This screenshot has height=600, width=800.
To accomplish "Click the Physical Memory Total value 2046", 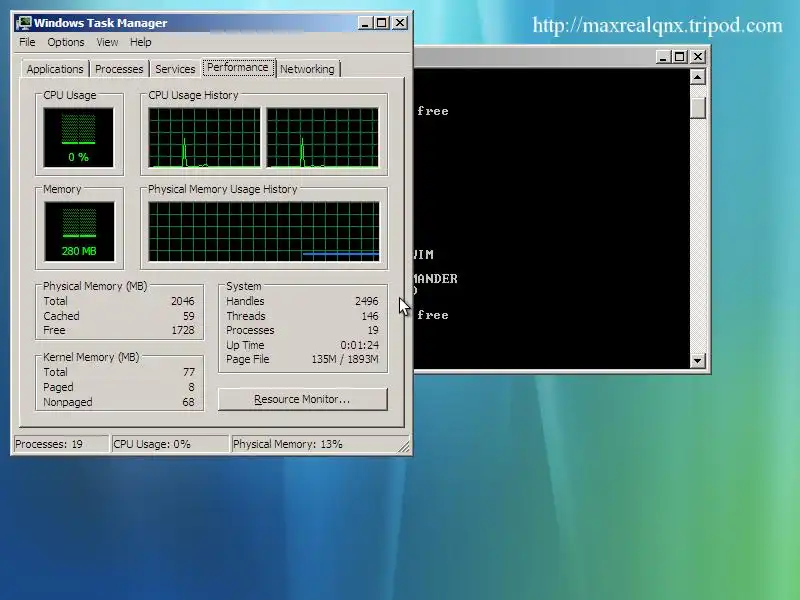I will point(183,301).
